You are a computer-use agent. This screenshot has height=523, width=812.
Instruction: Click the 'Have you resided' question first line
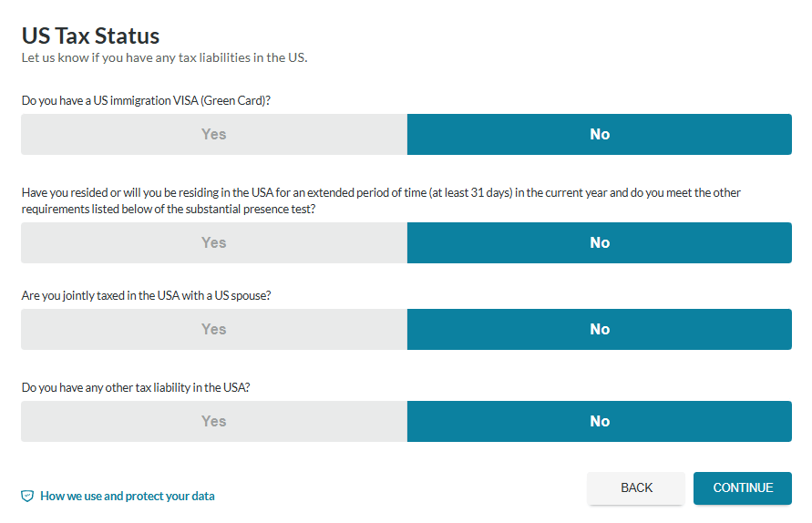pos(381,192)
